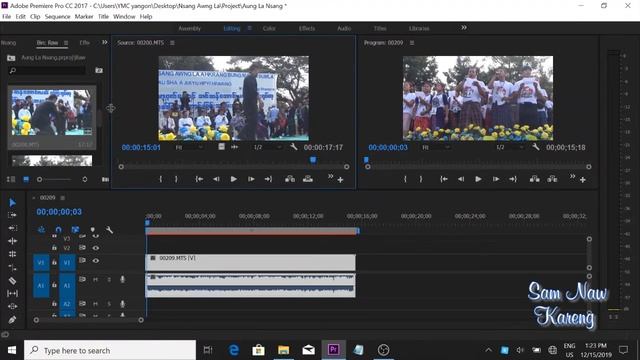The width and height of the screenshot is (640, 360).
Task: Select the Selection arrow tool
Action: coord(12,202)
